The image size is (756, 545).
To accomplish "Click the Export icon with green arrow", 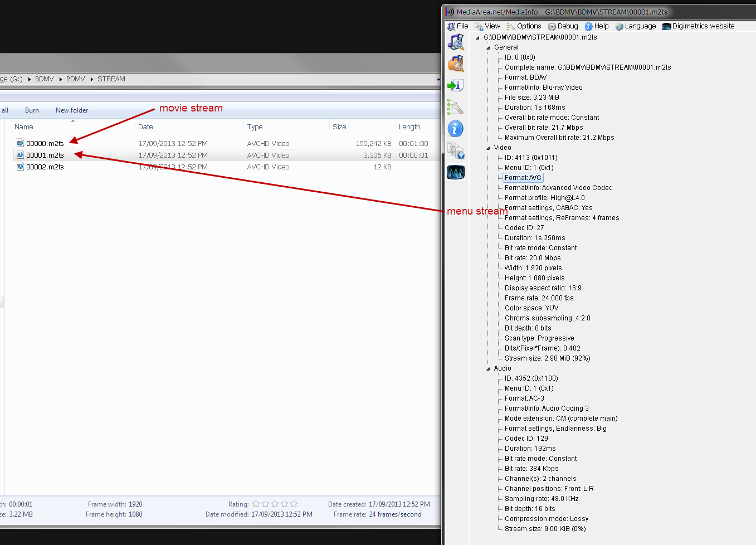I will coord(456,85).
